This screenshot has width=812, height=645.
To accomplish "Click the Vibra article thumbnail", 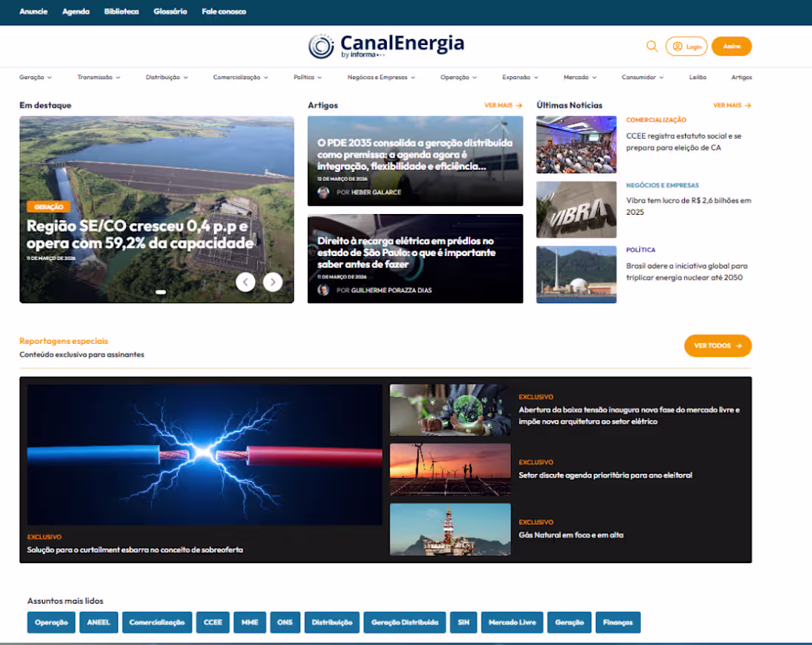I will [576, 210].
